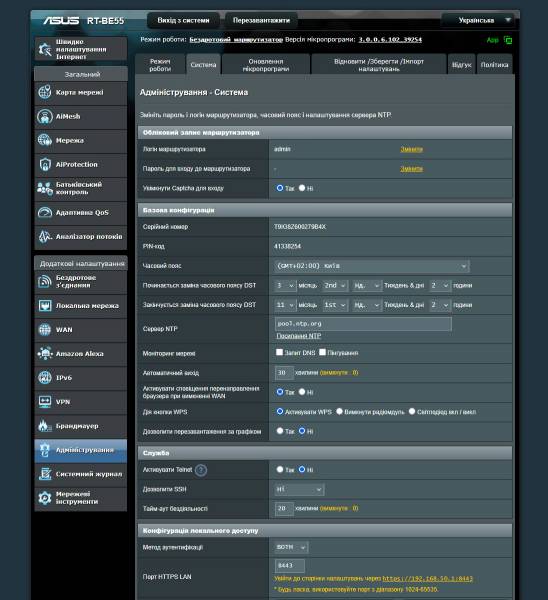Screen dimensions: 548x600
Task: Open the DST end week 1st dropdown
Action: tap(335, 305)
